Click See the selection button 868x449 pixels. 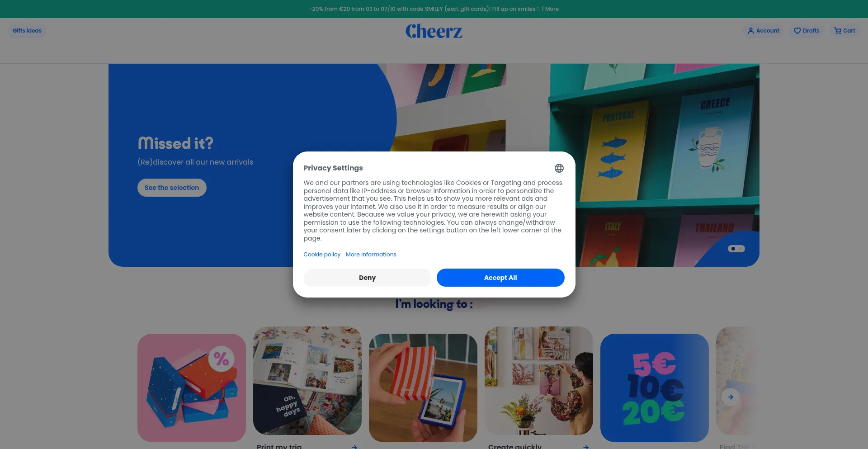[x=172, y=188]
